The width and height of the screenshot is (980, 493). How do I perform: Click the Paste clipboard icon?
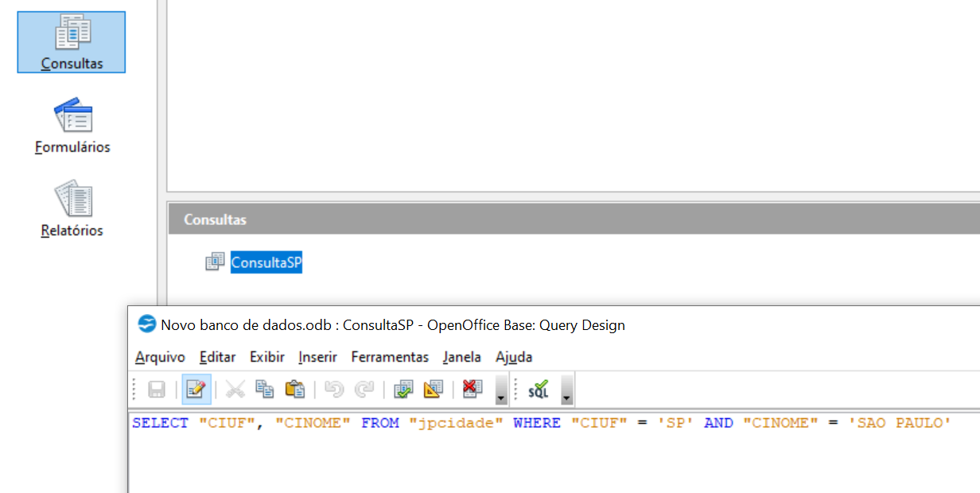click(295, 390)
